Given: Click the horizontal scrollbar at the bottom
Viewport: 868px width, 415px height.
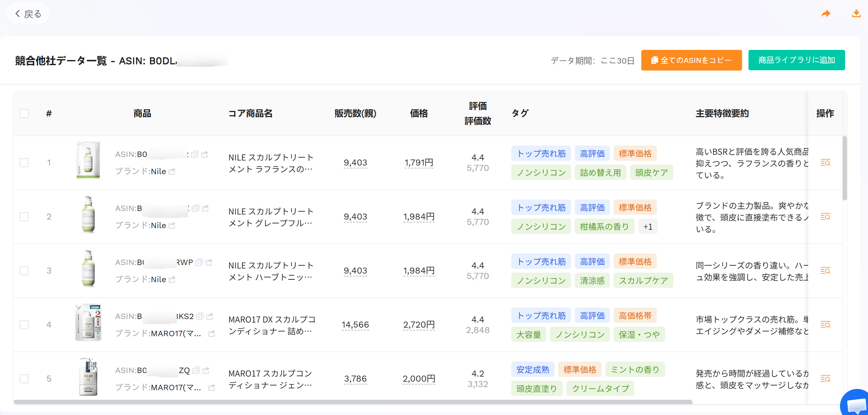Looking at the screenshot, I should (353, 402).
